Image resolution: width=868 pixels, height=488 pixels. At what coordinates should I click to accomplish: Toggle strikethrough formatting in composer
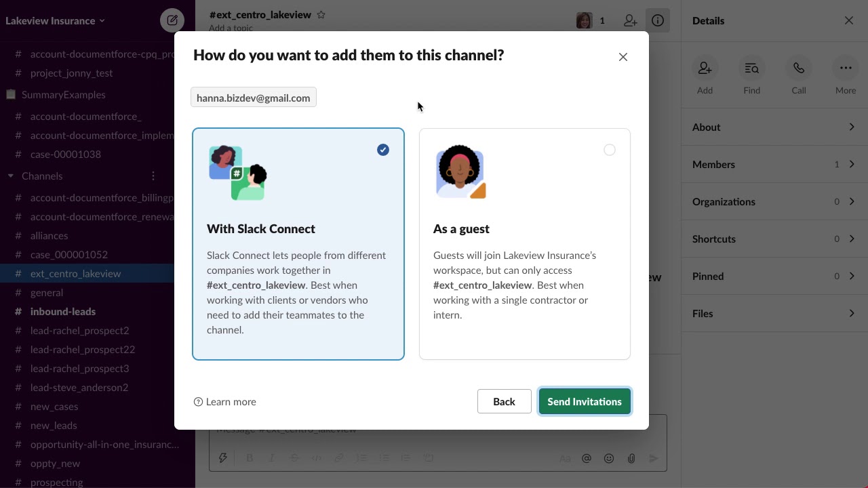pos(294,458)
